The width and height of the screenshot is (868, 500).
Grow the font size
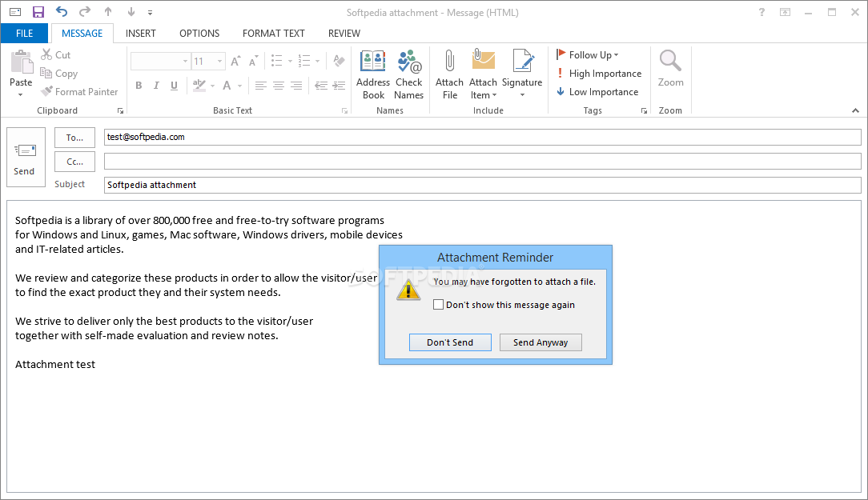(x=236, y=61)
